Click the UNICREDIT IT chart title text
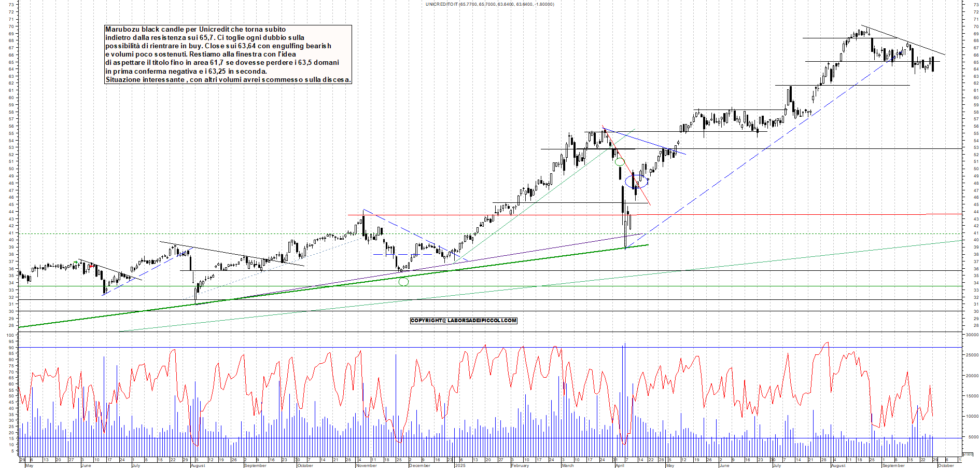This screenshot has height=468, width=980. pos(489,4)
